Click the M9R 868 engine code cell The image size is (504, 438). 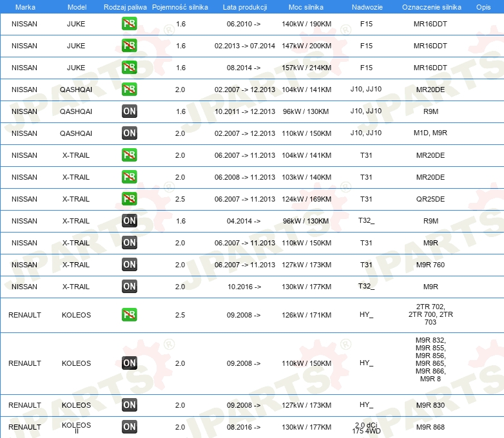point(431,427)
